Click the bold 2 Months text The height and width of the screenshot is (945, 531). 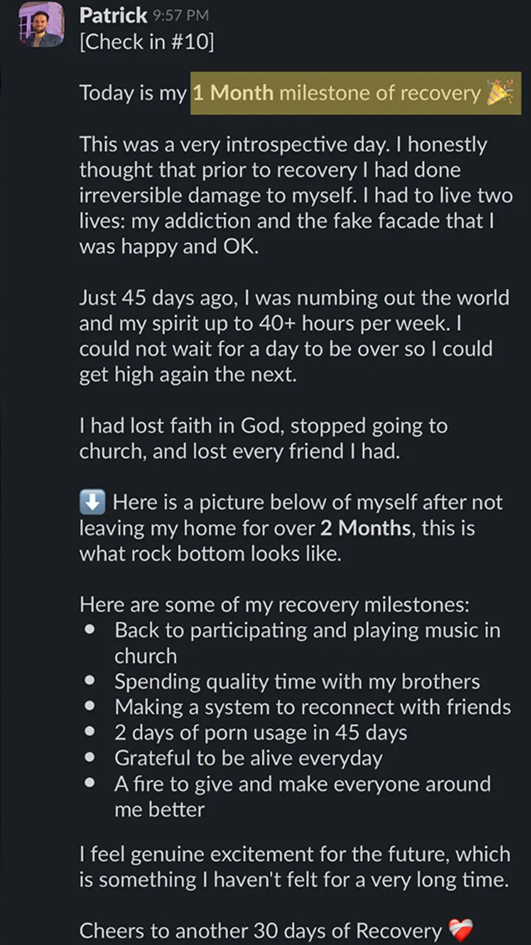(366, 529)
